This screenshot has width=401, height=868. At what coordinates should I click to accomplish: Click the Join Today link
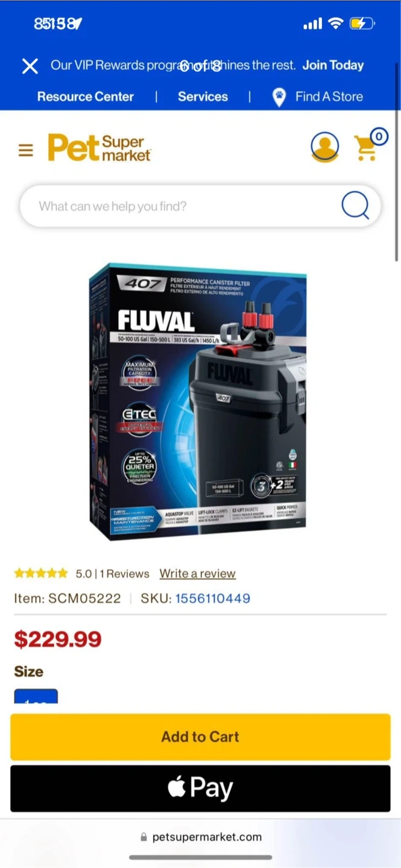pyautogui.click(x=333, y=65)
